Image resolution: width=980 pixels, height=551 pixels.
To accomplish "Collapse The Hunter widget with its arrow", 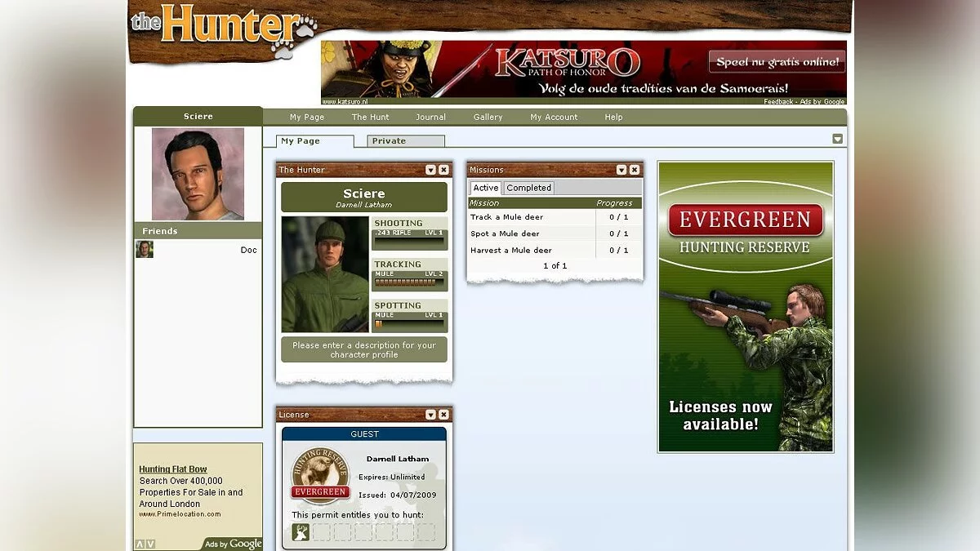I will click(430, 170).
